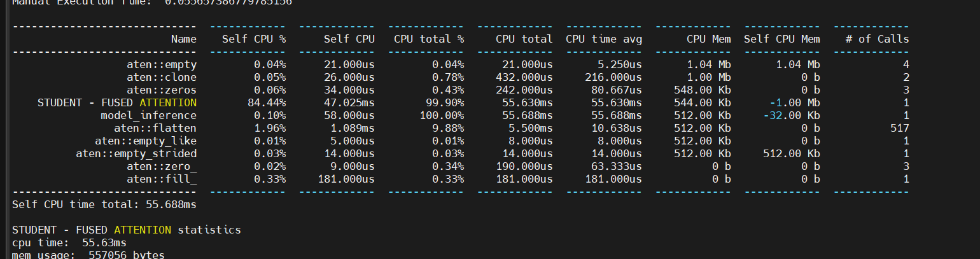The height and width of the screenshot is (259, 980).
Task: Select the aten::empty row name
Action: [x=162, y=65]
